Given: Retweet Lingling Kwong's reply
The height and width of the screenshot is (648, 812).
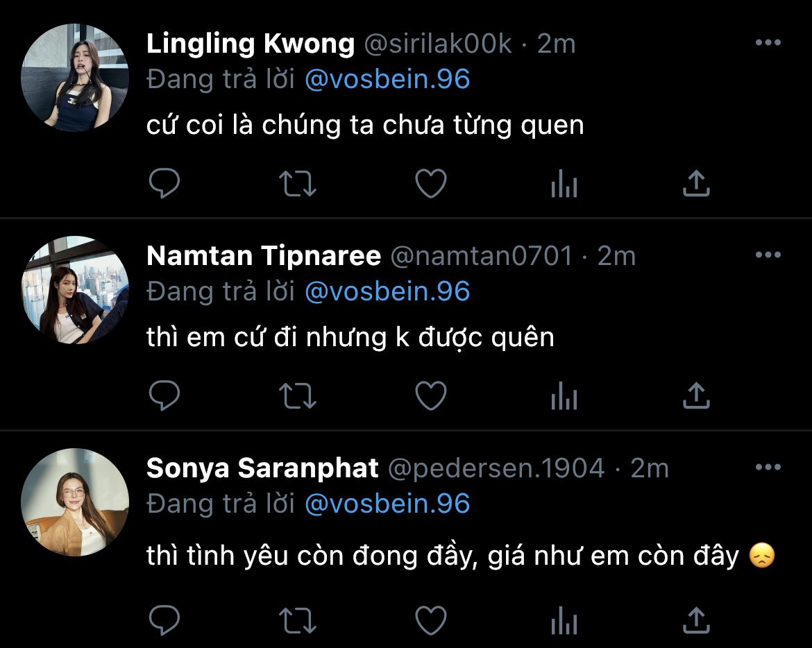Looking at the screenshot, I should [297, 184].
